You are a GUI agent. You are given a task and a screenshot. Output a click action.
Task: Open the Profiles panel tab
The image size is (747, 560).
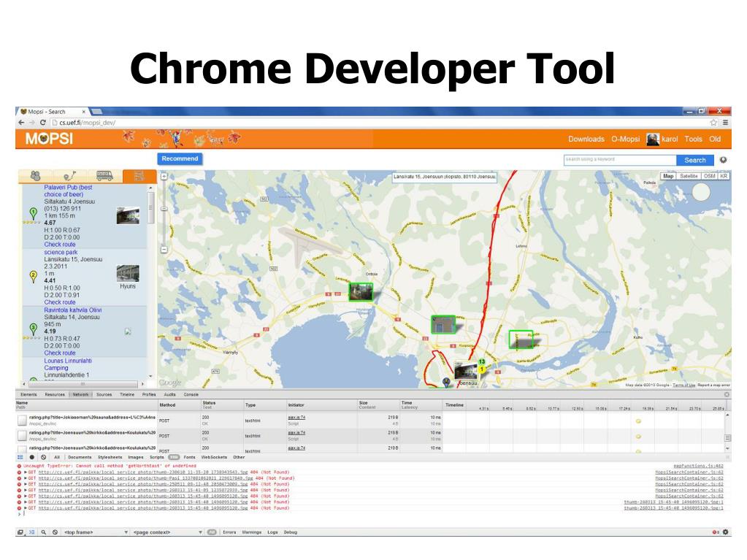[149, 395]
